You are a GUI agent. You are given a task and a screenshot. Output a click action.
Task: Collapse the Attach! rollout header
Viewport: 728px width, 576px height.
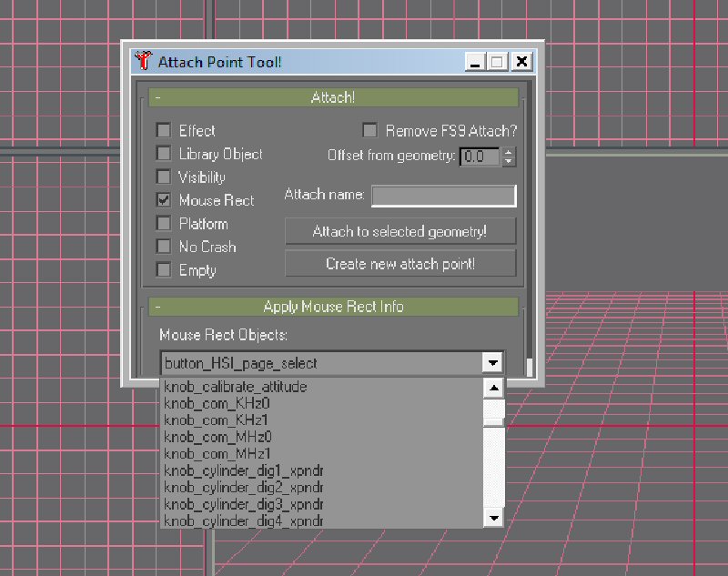tap(332, 97)
